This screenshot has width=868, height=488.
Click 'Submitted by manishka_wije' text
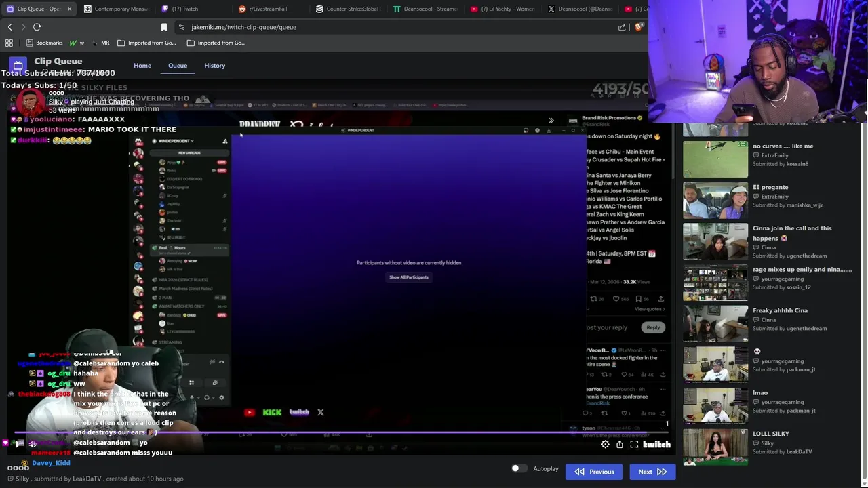pyautogui.click(x=788, y=205)
